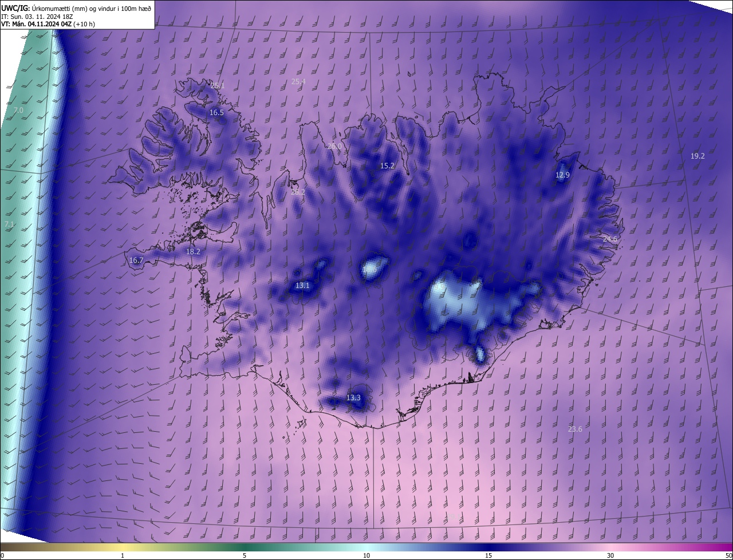Viewport: 733px width, 560px height.
Task: Click the 24.6 value label
Action: click(x=610, y=239)
